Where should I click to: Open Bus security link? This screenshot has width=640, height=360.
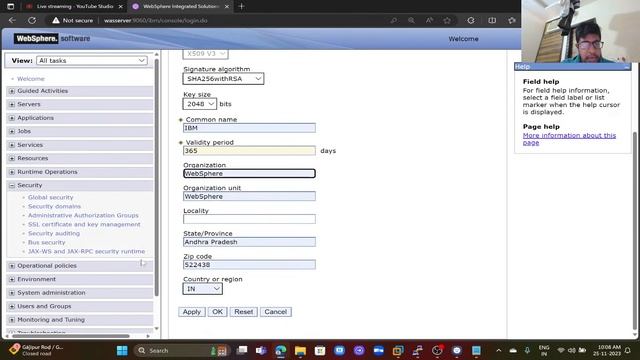click(x=47, y=242)
